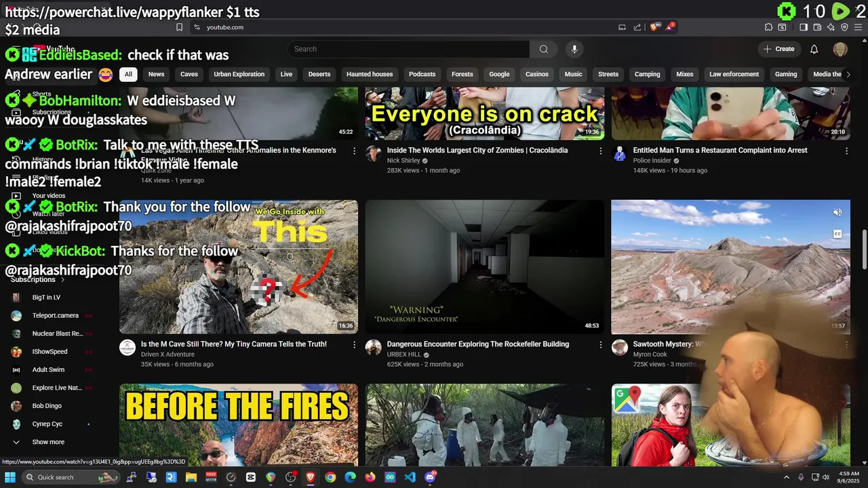Open YouTube notifications bell
The image size is (868, 488).
[x=814, y=49]
